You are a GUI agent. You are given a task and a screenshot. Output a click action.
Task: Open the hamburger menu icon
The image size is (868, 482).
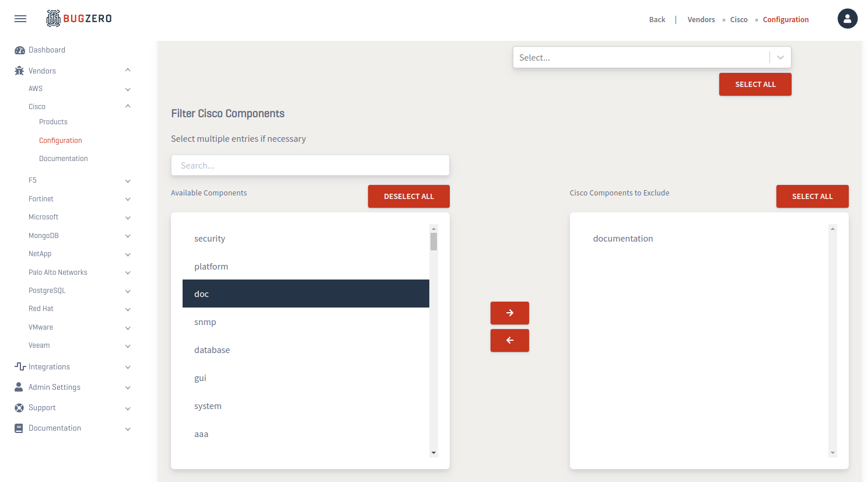point(20,19)
